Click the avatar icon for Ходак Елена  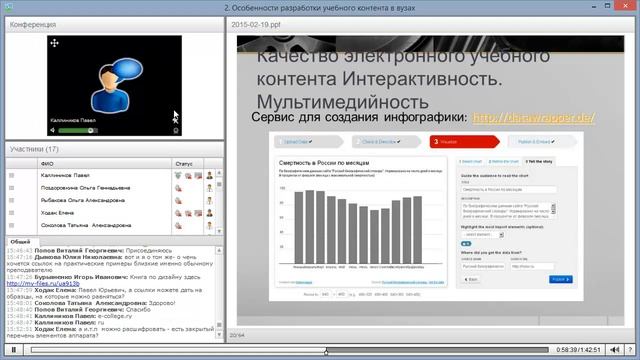click(209, 213)
